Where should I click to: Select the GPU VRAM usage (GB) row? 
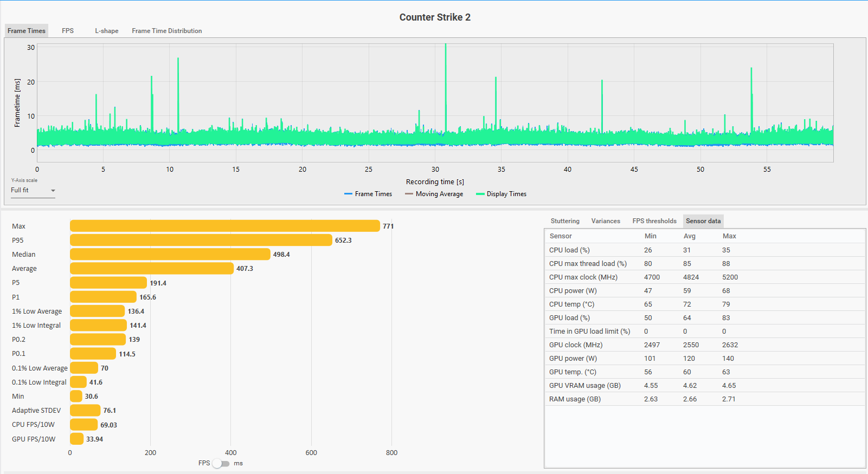705,386
